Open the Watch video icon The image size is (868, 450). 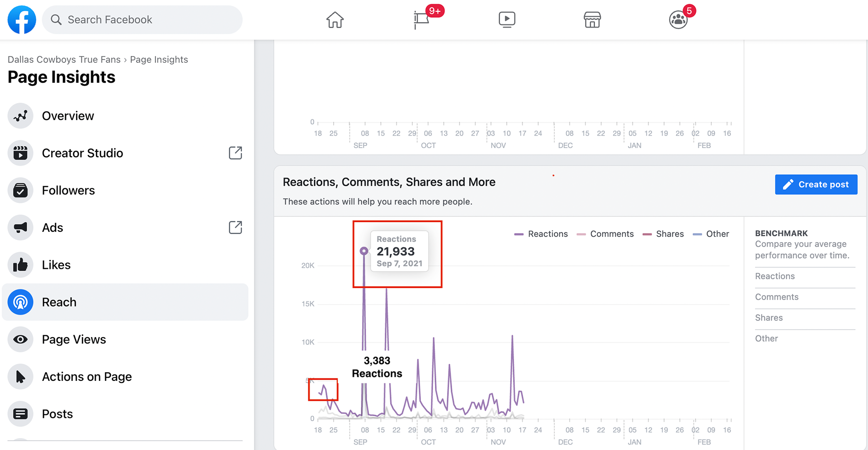click(x=507, y=19)
